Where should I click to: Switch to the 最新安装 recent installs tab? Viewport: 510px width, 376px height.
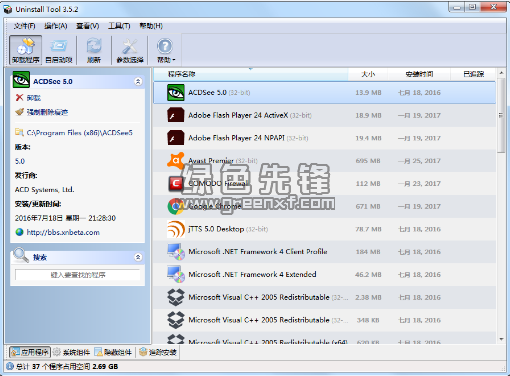pos(158,352)
